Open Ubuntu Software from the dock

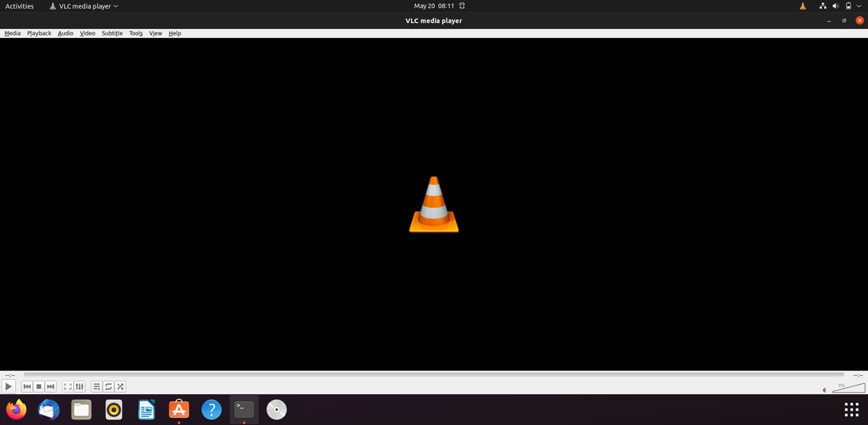coord(179,409)
